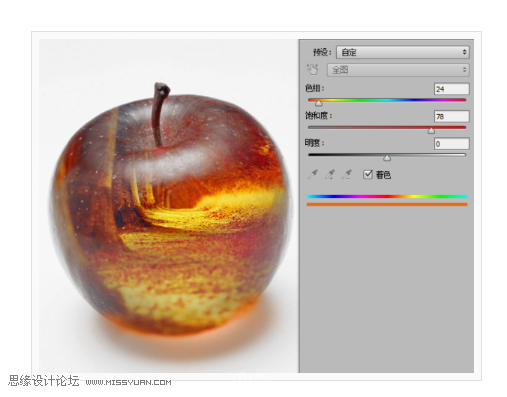The image size is (507, 397).
Task: Select the on-image hand adjustment tool
Action: [312, 69]
